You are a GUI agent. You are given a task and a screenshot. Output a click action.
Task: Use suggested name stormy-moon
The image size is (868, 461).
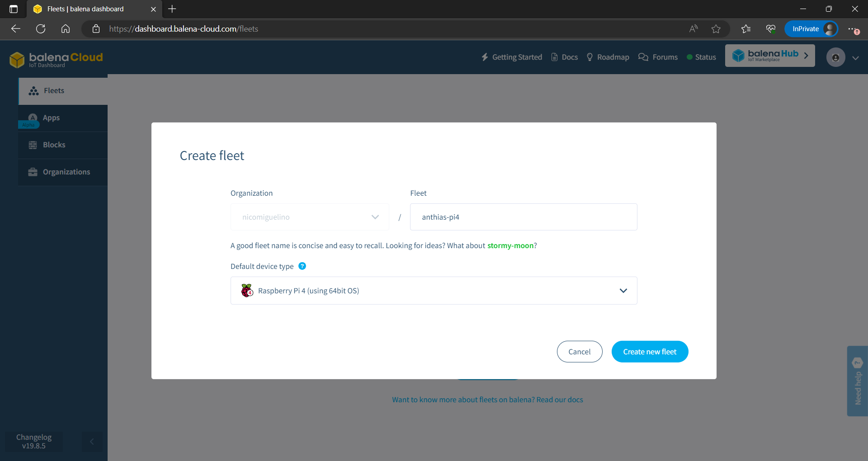coord(510,245)
